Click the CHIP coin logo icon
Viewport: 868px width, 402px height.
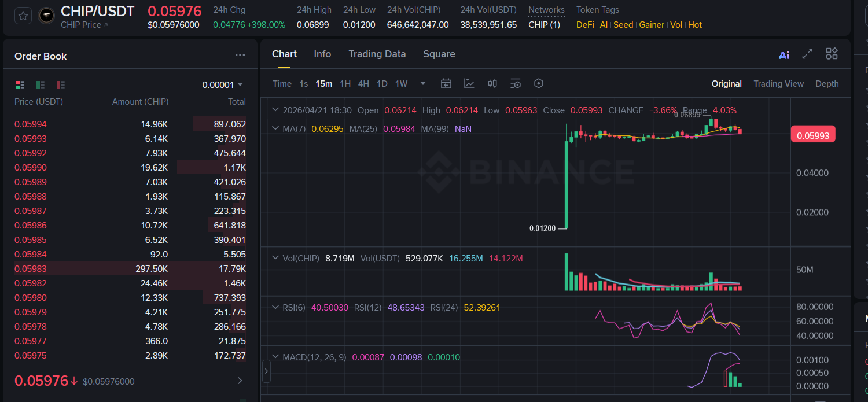click(46, 16)
